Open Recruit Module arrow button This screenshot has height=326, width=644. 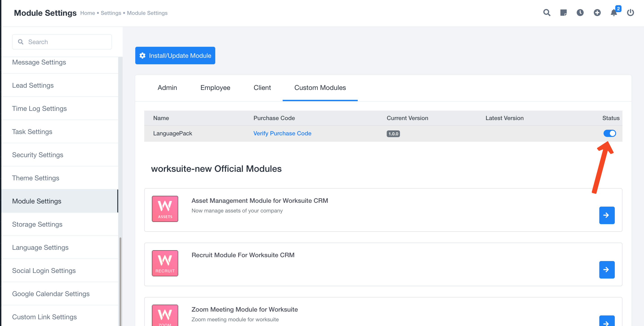(x=606, y=270)
